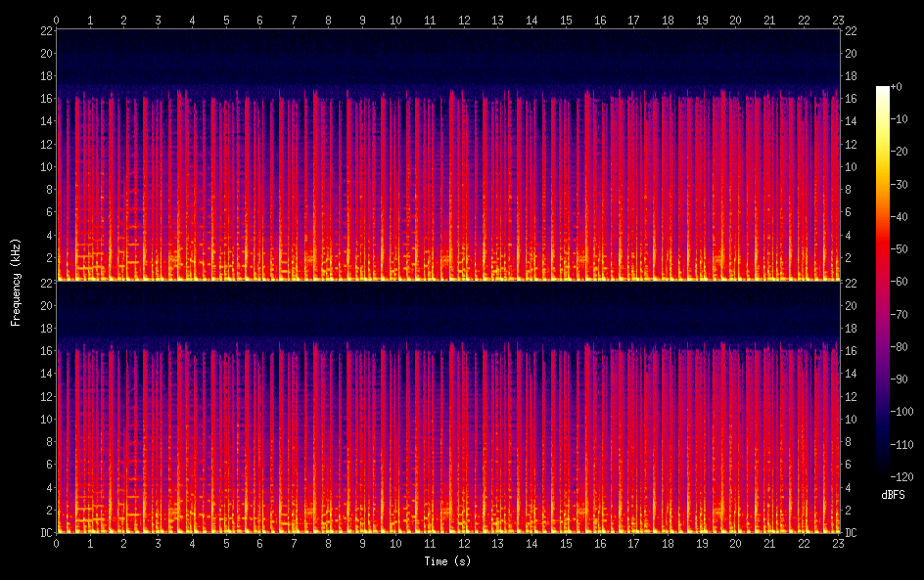Click the Time (s) axis title

click(x=446, y=561)
